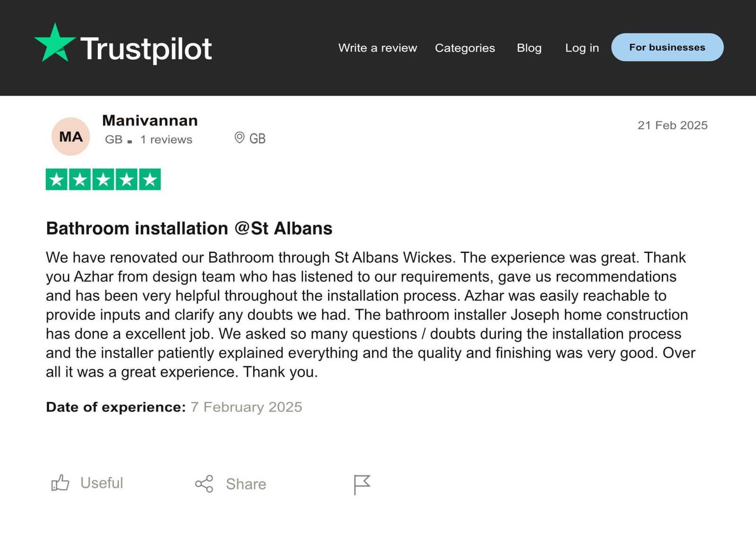The image size is (756, 533).
Task: Click the location pin icon
Action: (240, 138)
